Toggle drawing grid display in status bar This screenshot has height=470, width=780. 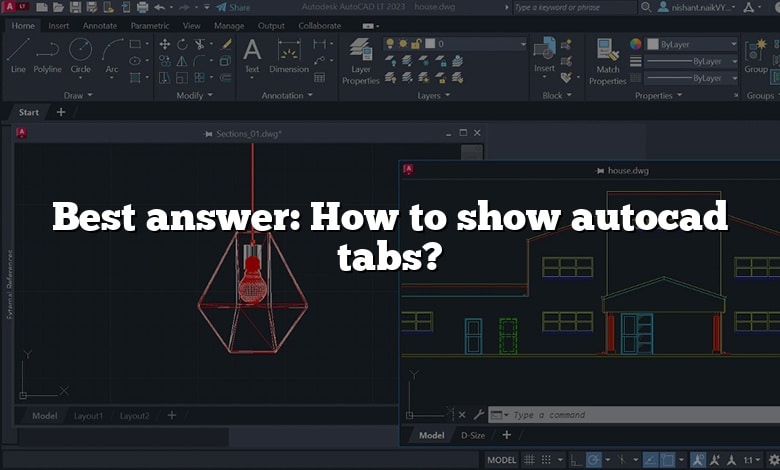click(x=530, y=460)
